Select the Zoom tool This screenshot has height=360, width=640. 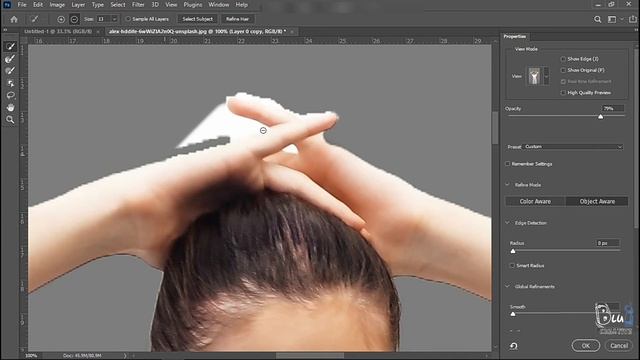tap(10, 120)
